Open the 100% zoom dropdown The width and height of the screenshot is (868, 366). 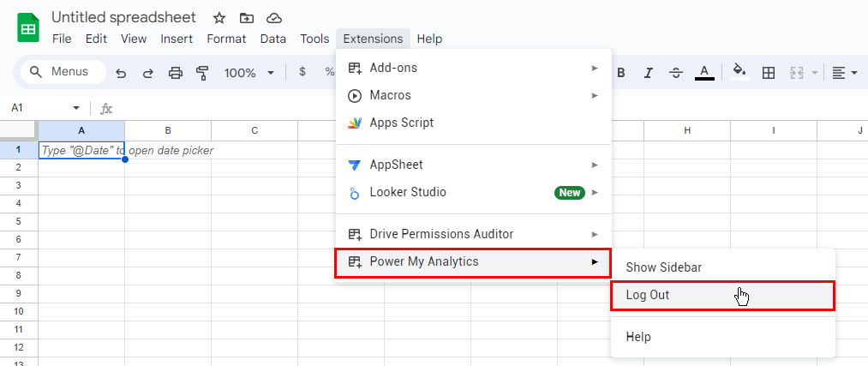tap(248, 73)
